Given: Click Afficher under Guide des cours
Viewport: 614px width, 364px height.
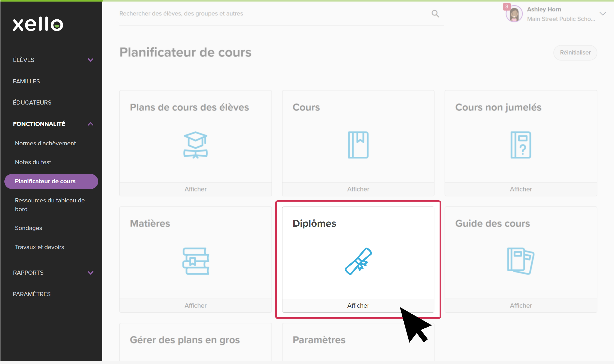Looking at the screenshot, I should (x=521, y=306).
